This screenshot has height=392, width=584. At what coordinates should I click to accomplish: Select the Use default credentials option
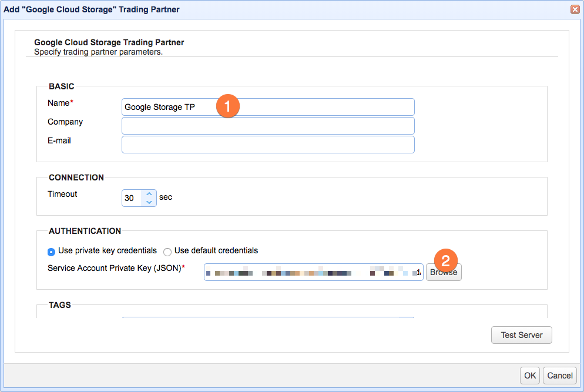tap(167, 251)
